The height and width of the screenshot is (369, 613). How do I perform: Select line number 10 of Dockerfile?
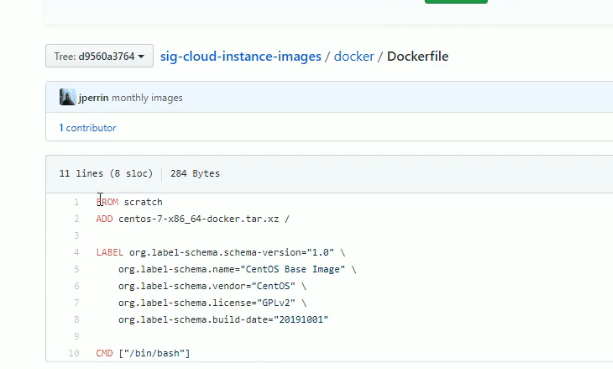tap(74, 353)
